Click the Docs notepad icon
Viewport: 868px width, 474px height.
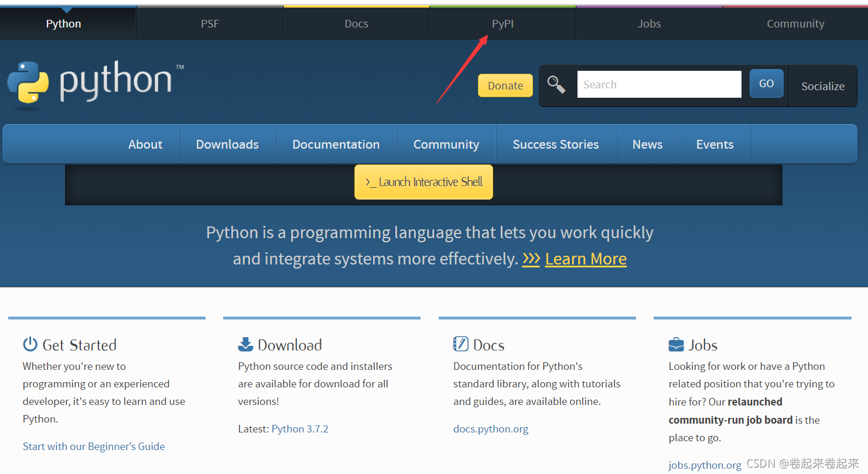(461, 344)
